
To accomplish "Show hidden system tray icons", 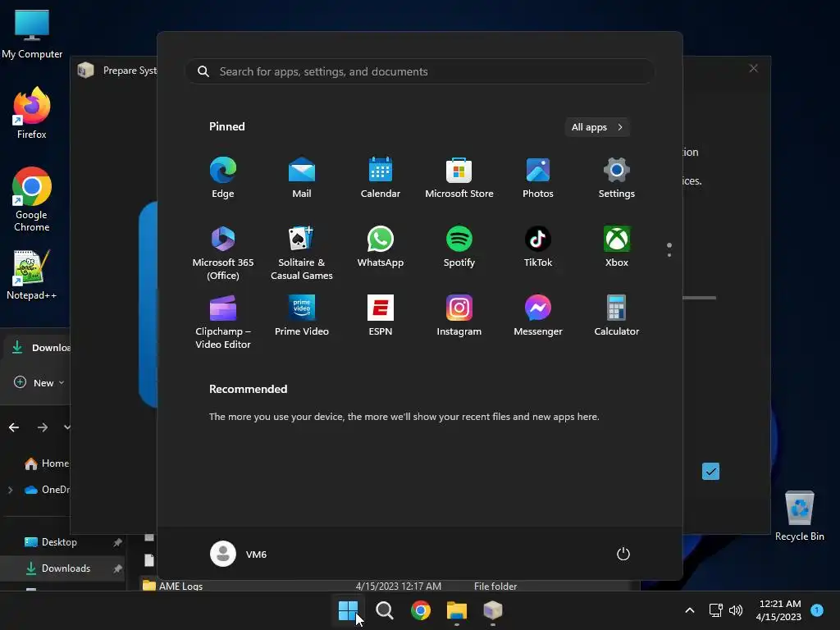I will (x=690, y=610).
